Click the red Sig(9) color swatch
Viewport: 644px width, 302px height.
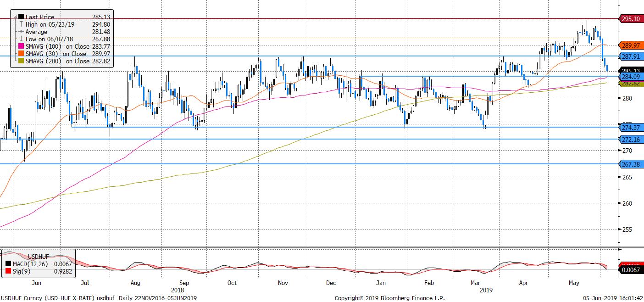pyautogui.click(x=9, y=272)
